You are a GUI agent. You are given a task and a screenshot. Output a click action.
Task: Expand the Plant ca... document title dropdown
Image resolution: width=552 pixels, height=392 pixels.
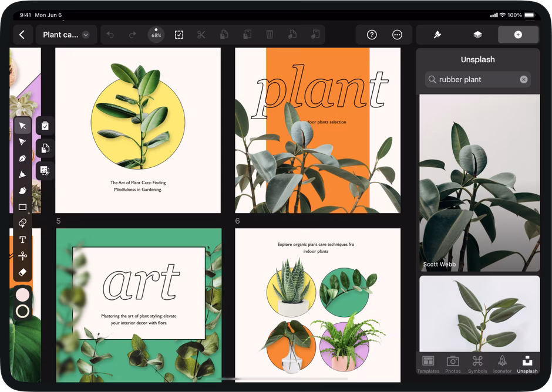86,35
